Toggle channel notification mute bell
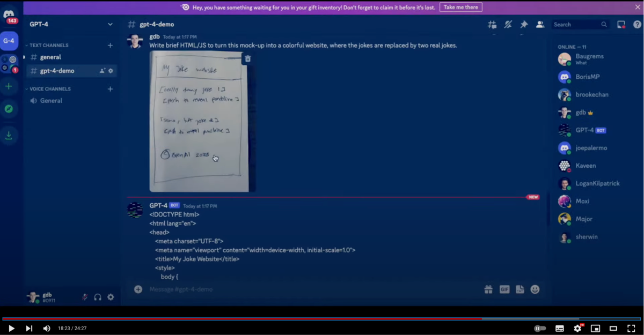The height and width of the screenshot is (335, 644). 508,25
